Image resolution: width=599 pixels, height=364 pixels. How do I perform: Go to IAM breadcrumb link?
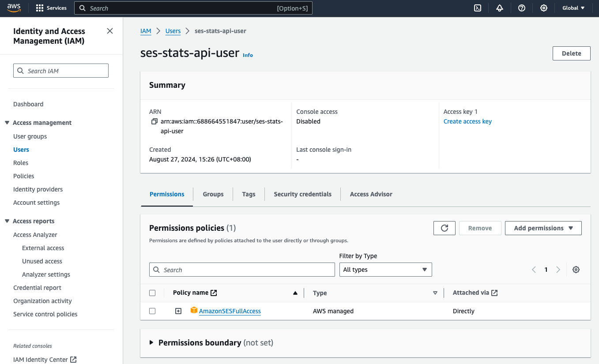click(146, 31)
